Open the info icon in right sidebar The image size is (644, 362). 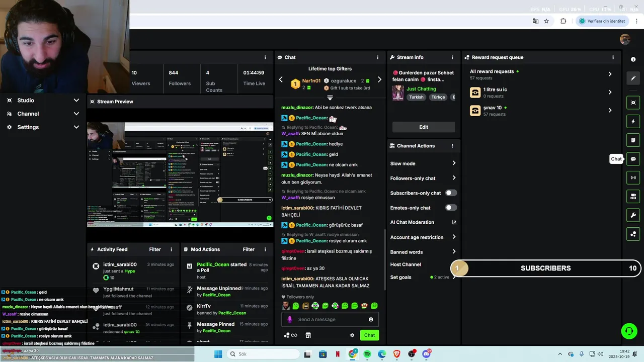coord(633,59)
